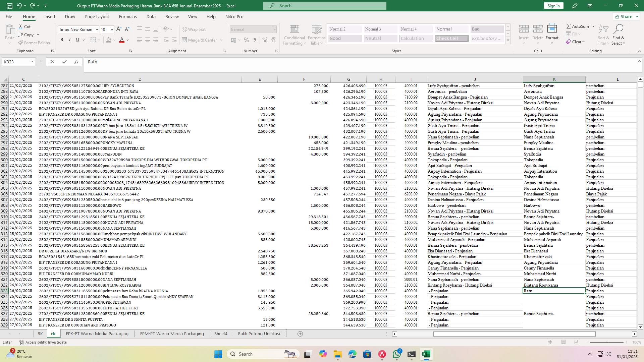Apply Format as Table
Image resolution: width=644 pixels, height=362 pixels.
316,35
